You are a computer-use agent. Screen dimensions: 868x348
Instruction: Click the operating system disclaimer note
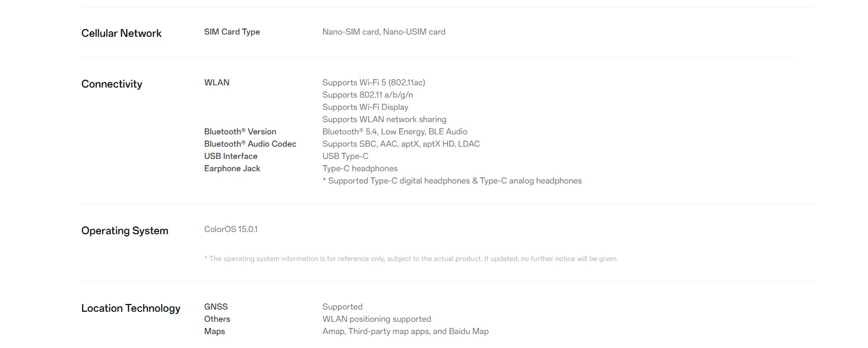coord(411,259)
